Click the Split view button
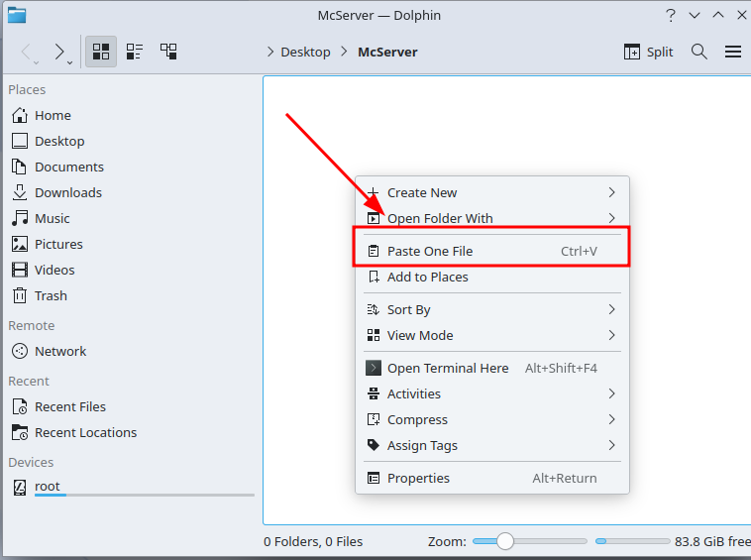The height and width of the screenshot is (560, 751). (x=648, y=52)
